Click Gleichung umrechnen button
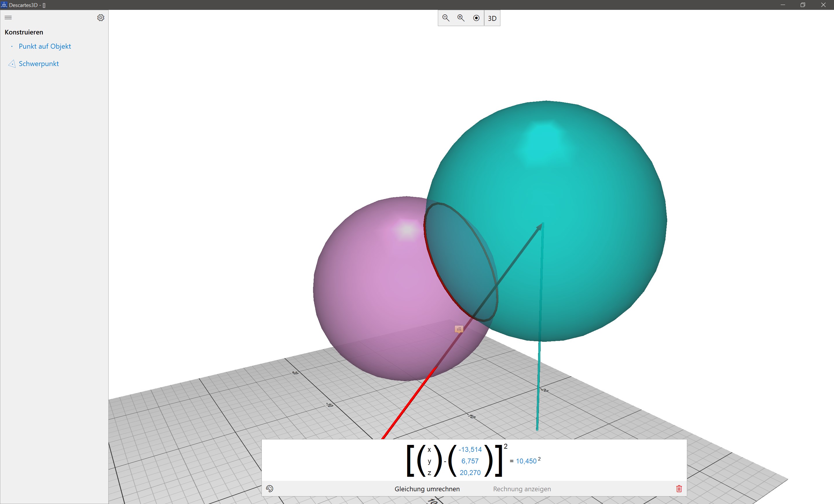 coord(427,489)
